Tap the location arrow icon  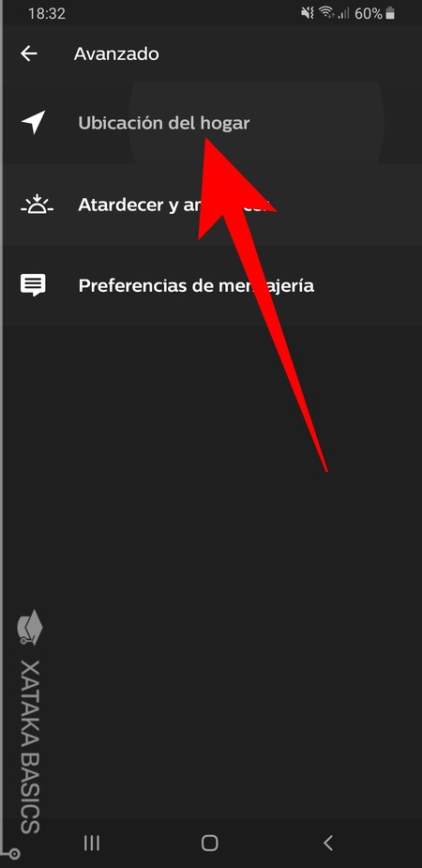(33, 122)
